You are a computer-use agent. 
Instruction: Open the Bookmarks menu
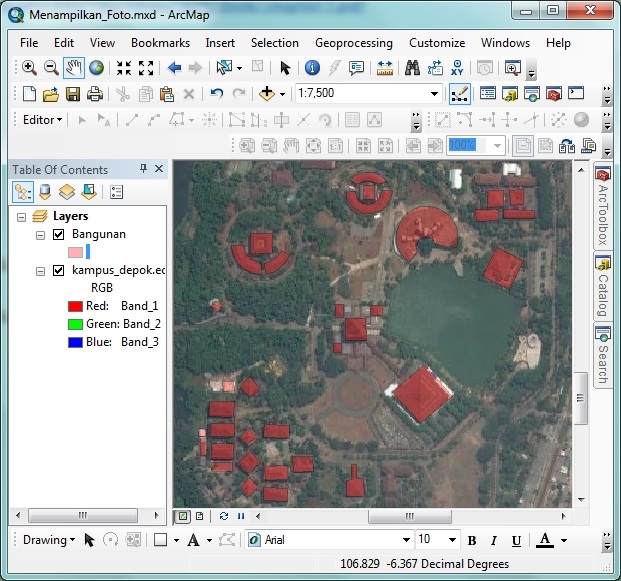point(160,43)
